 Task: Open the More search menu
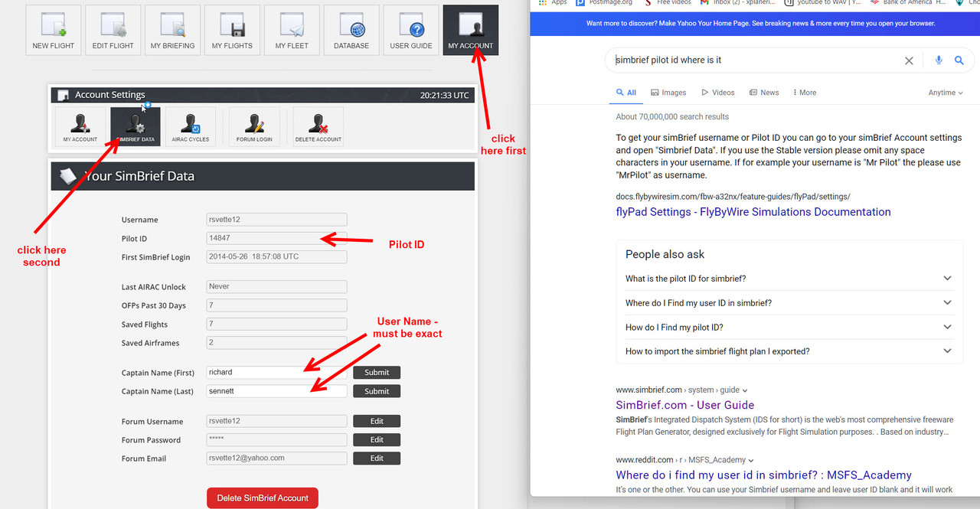(805, 93)
